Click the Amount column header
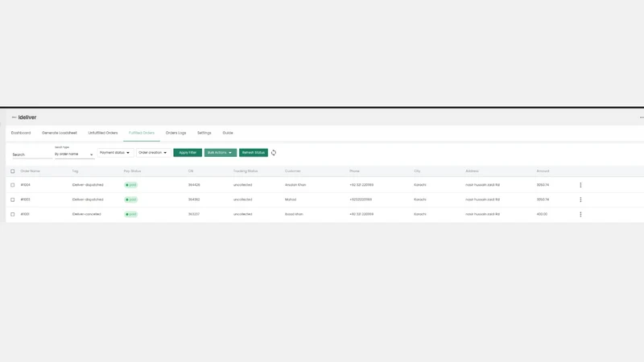Image resolution: width=644 pixels, height=362 pixels. click(543, 171)
